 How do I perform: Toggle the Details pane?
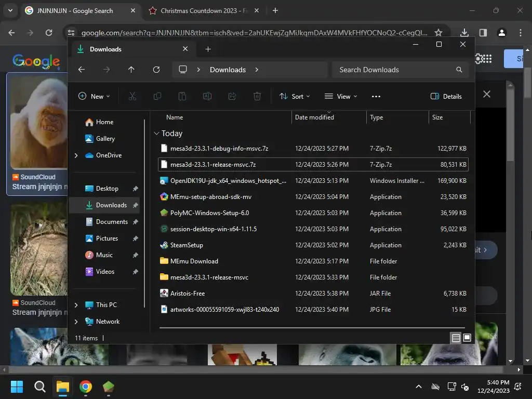[446, 96]
